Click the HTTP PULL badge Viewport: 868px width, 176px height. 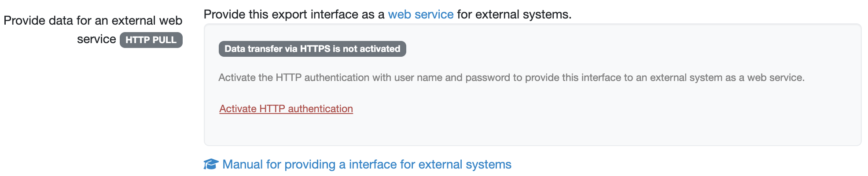(x=151, y=40)
